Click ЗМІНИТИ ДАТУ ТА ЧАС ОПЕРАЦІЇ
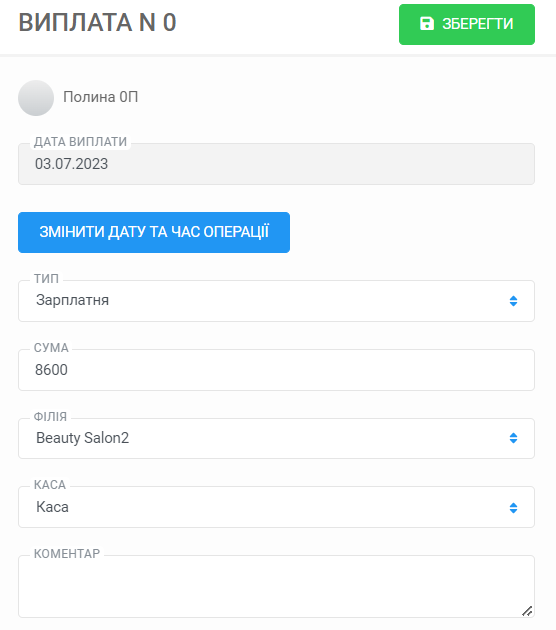This screenshot has height=630, width=556. click(154, 232)
